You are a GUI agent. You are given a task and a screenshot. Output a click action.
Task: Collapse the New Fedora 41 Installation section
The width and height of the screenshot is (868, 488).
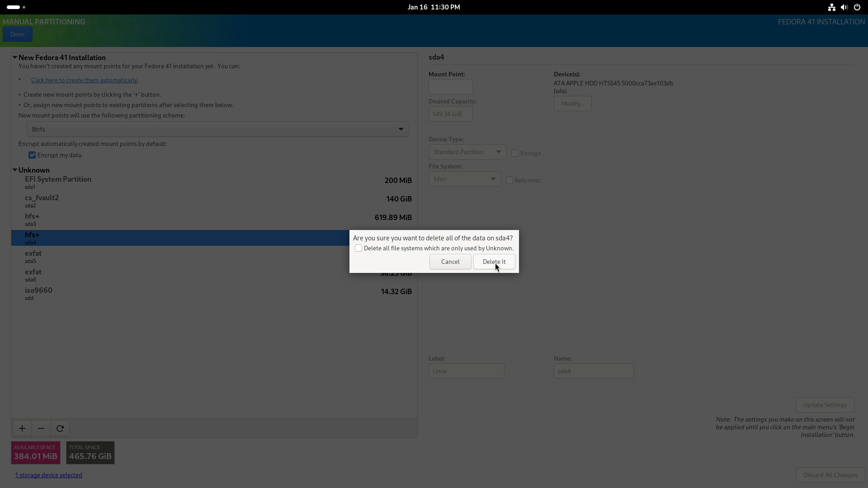(x=15, y=57)
